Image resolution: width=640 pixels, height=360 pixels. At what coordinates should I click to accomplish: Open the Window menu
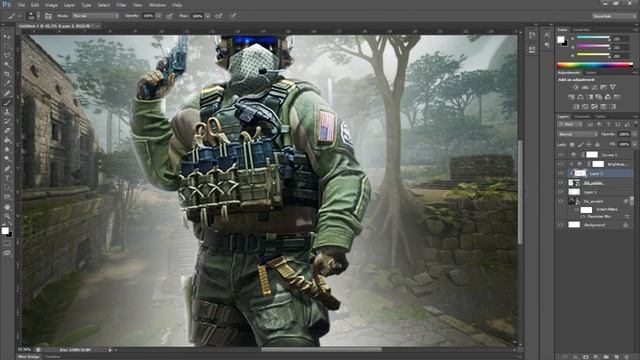pos(158,5)
